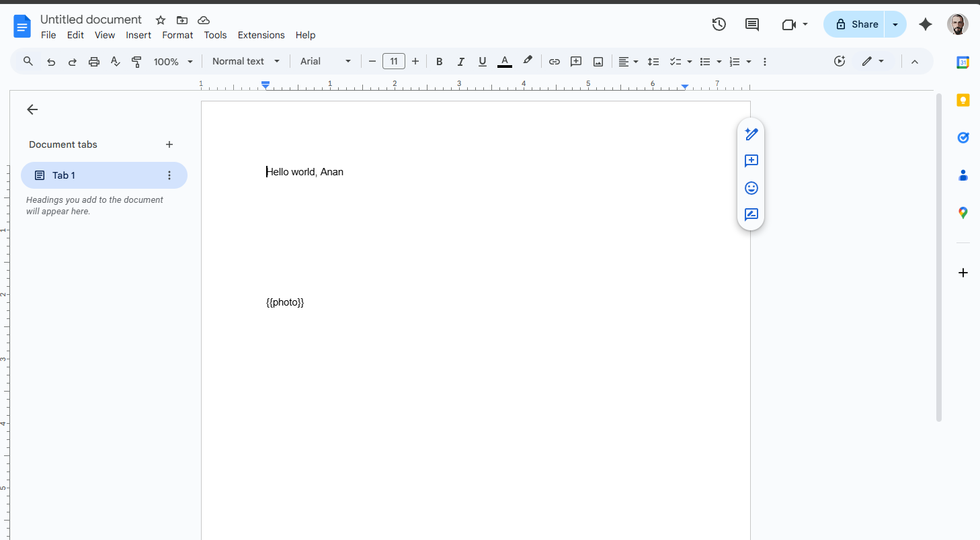Click the add comment icon
The width and height of the screenshot is (980, 540).
(575, 61)
